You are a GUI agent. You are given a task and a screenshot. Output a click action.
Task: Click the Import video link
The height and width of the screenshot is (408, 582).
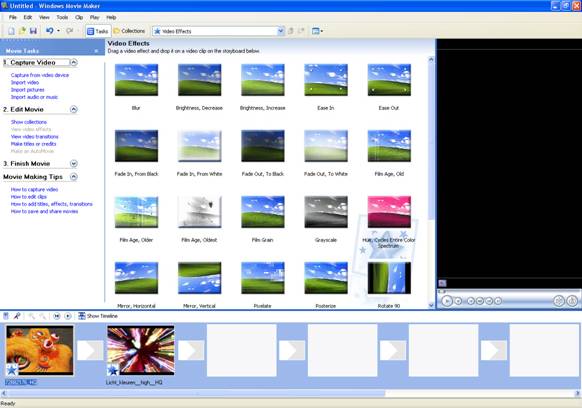(x=25, y=82)
